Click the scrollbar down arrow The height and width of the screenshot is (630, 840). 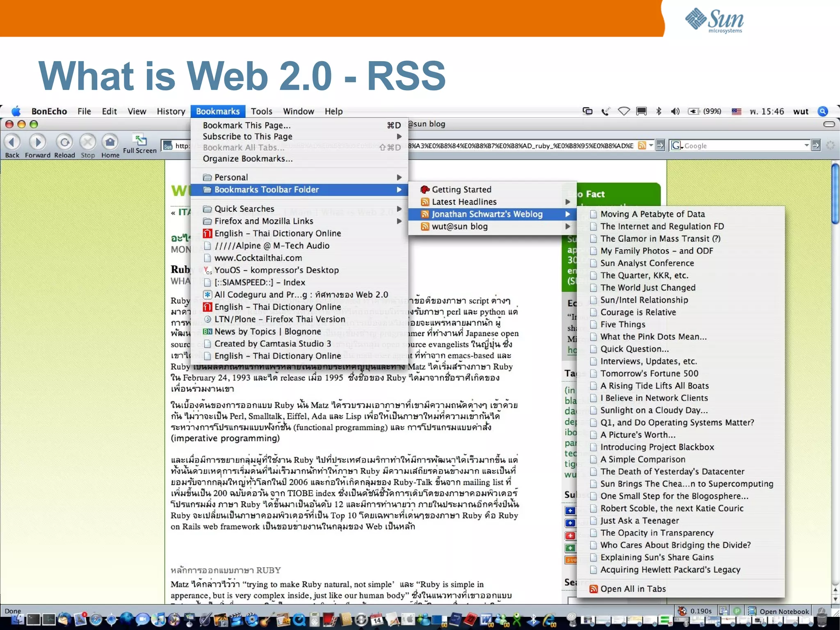pyautogui.click(x=835, y=599)
